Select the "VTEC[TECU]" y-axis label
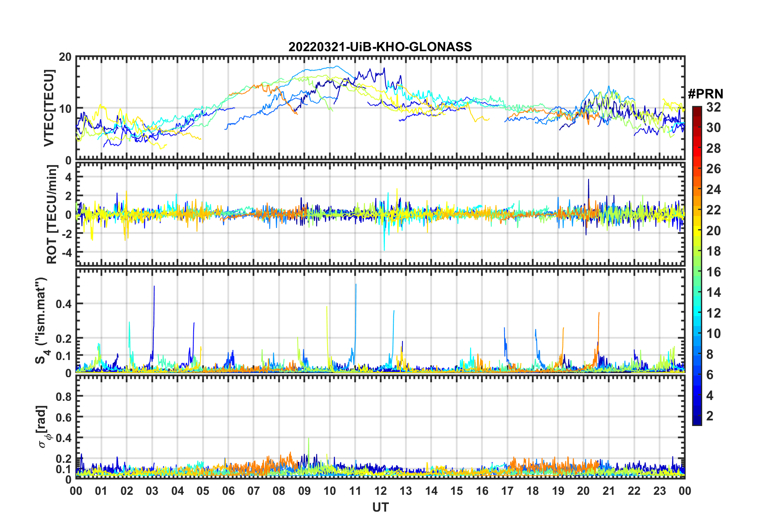 49,108
